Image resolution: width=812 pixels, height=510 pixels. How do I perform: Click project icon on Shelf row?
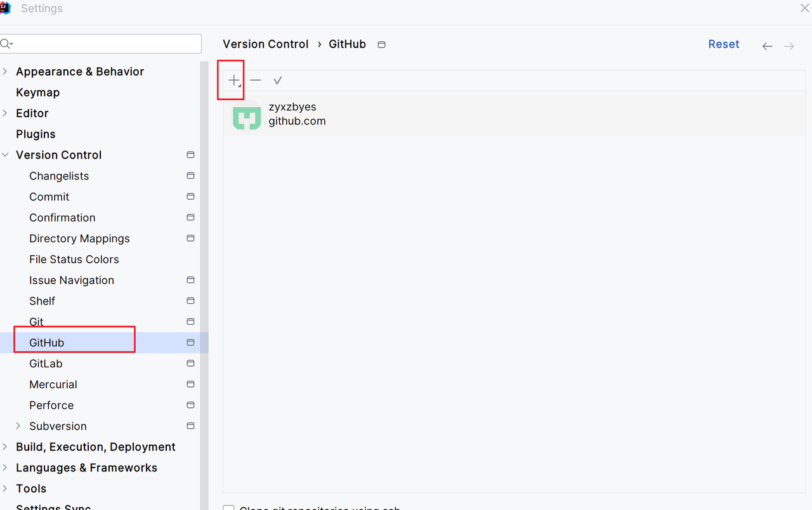190,301
